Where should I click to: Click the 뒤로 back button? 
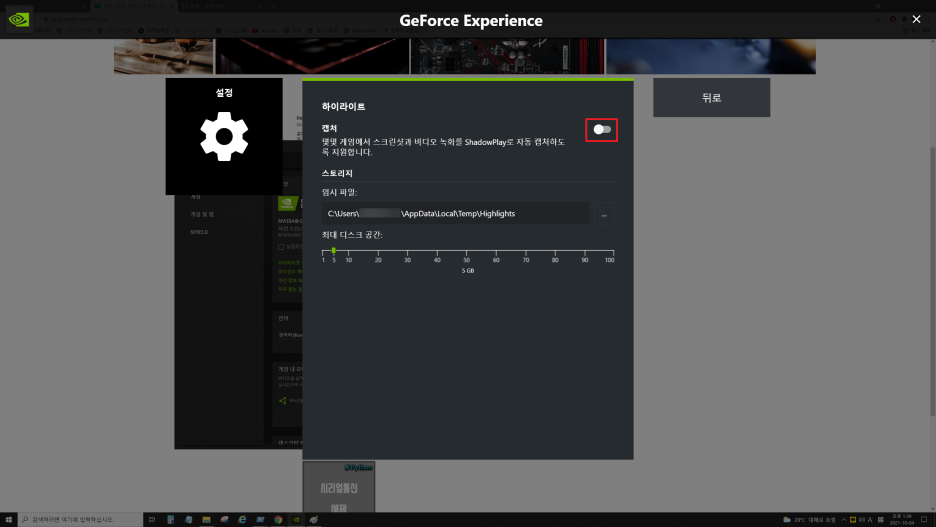(712, 97)
